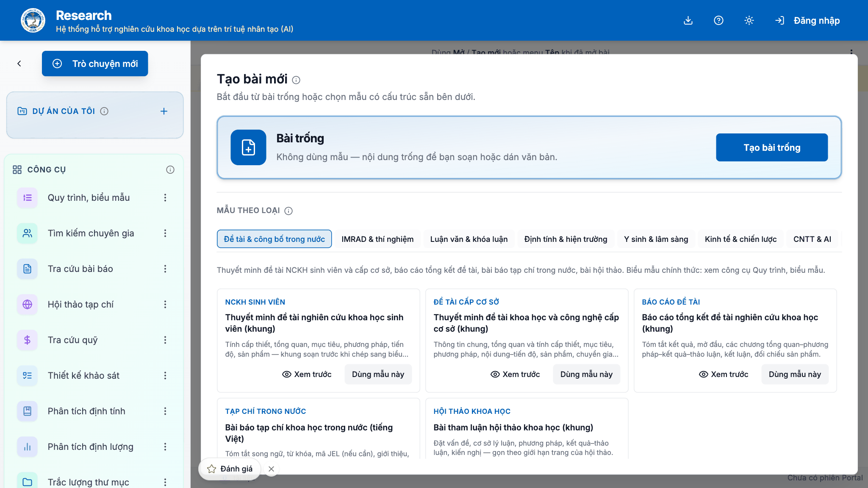Viewport: 868px width, 488px height.
Task: Click the Research logo emblem
Action: [33, 20]
